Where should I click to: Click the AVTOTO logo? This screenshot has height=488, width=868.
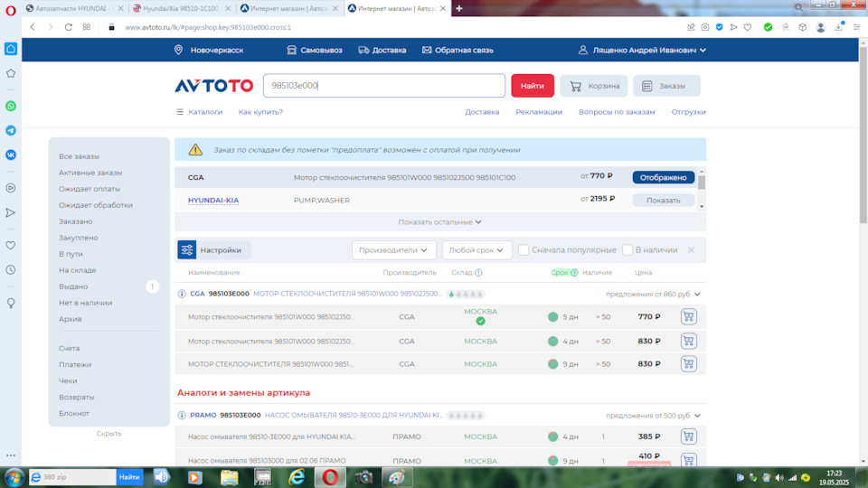coord(214,86)
